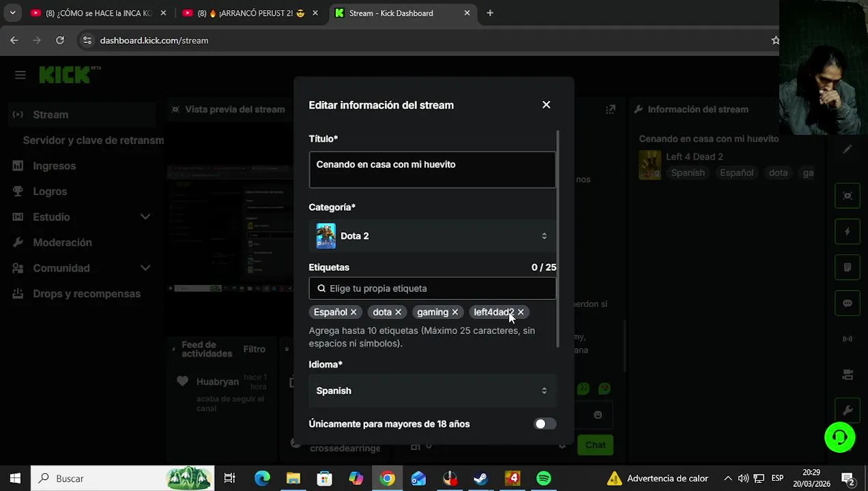Reload the page

coord(60,40)
